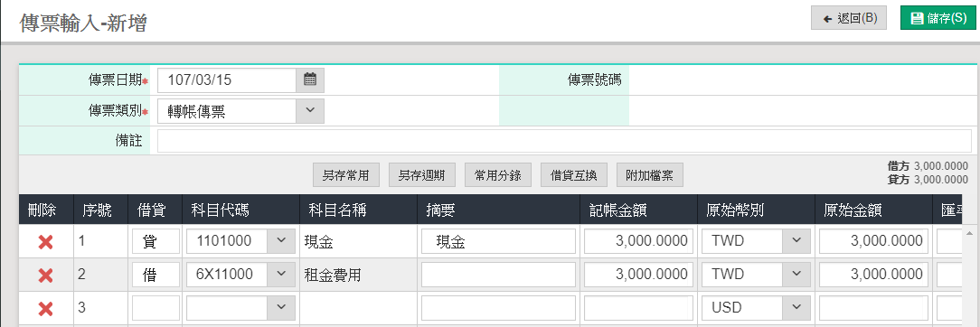This screenshot has height=327, width=980.
Task: Attach a file via 附加檔案
Action: pyautogui.click(x=649, y=175)
